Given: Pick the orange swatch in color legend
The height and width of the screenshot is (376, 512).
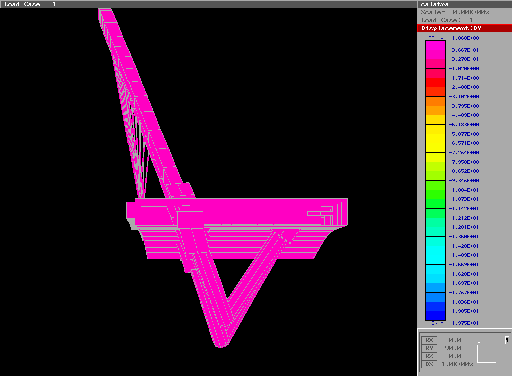Looking at the screenshot, I should tap(435, 106).
